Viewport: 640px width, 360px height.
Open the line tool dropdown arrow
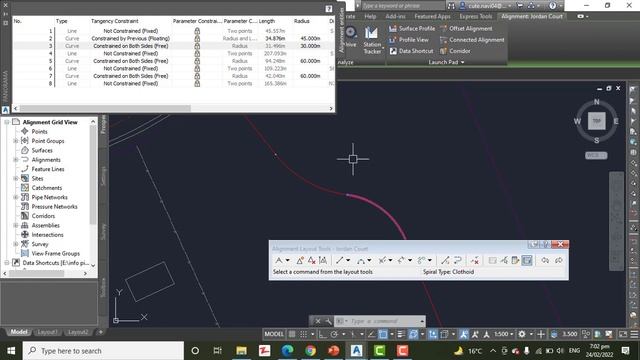pyautogui.click(x=348, y=260)
